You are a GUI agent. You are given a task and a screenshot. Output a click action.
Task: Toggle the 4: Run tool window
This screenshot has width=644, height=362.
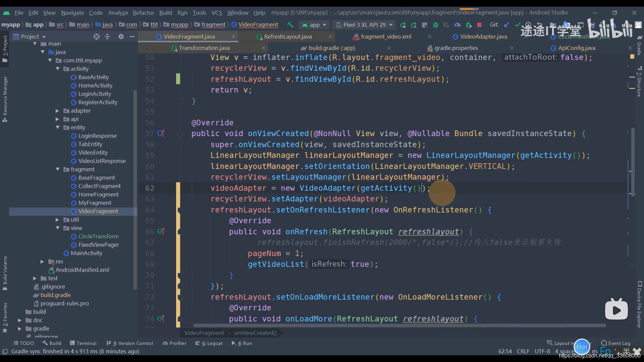(x=241, y=343)
